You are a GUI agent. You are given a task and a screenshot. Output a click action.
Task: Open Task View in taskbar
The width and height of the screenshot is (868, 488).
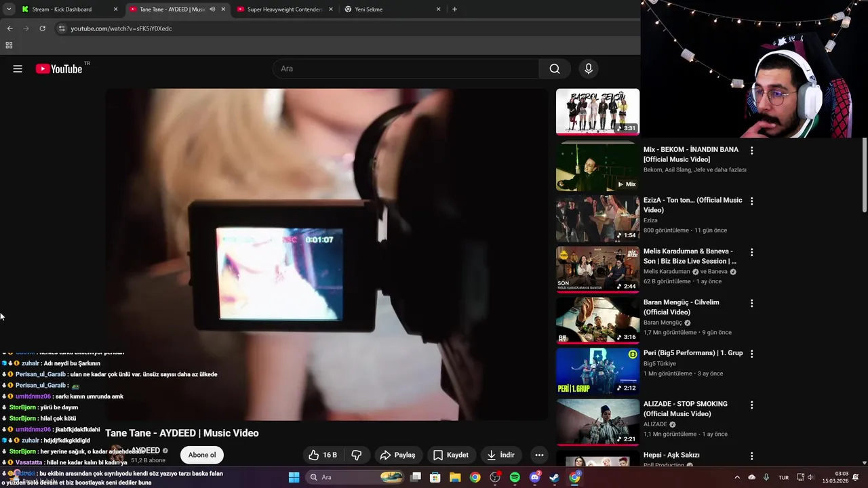[x=416, y=477]
